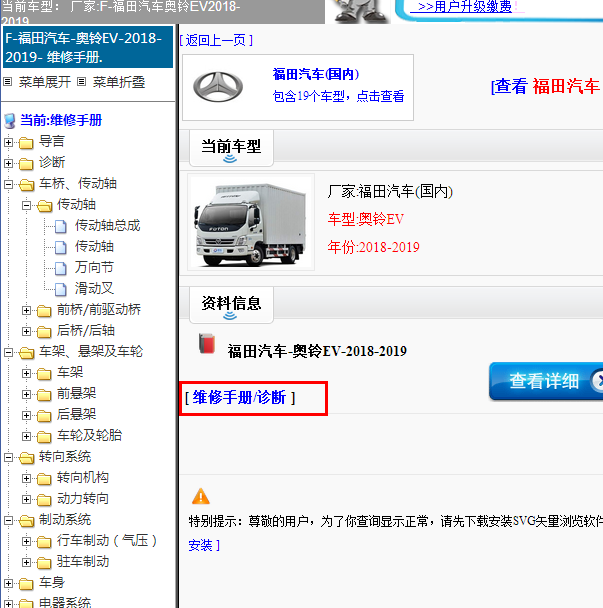Click the 当前:维修手册 root label
603x608 pixels.
[61, 120]
